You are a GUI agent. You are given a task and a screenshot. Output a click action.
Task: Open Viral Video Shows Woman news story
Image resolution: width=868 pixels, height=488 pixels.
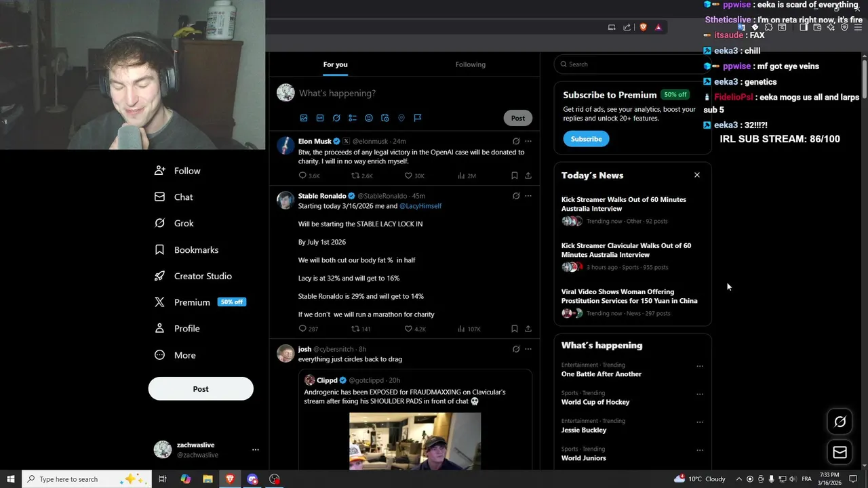(629, 296)
